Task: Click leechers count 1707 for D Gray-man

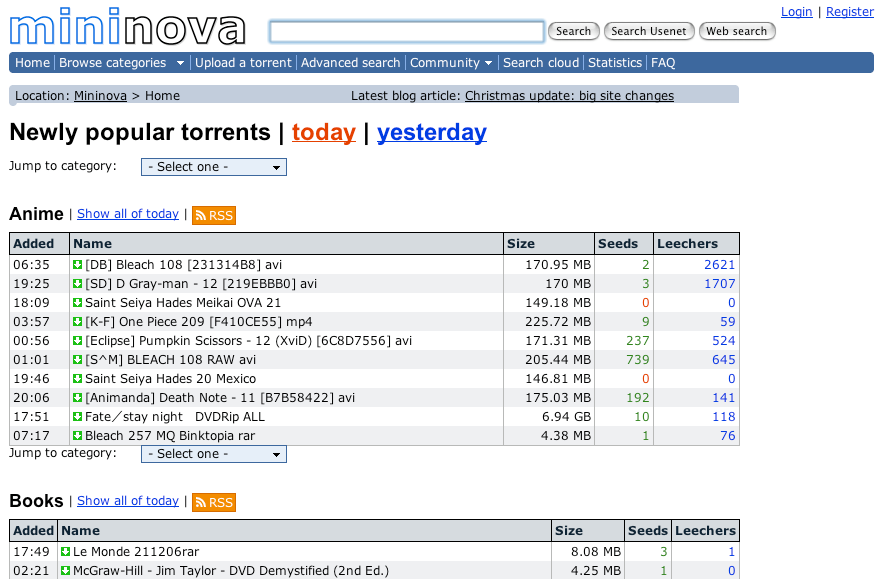Action: tap(720, 284)
